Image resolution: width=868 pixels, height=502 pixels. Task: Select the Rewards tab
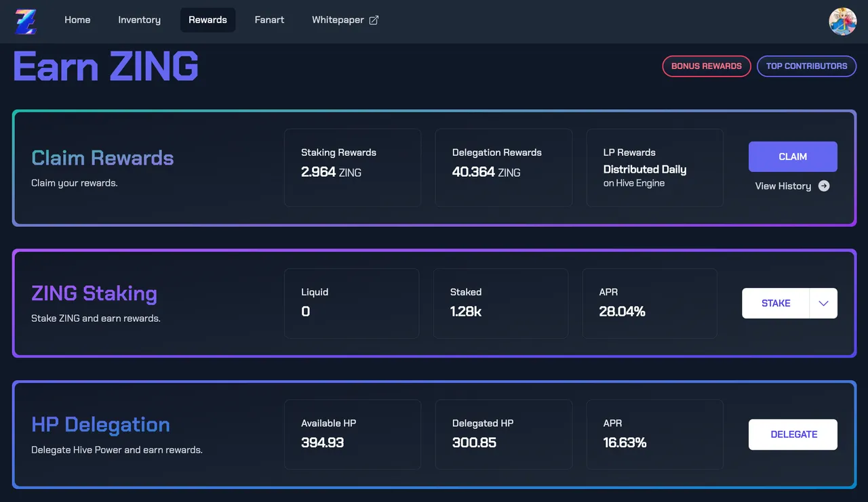click(x=208, y=20)
